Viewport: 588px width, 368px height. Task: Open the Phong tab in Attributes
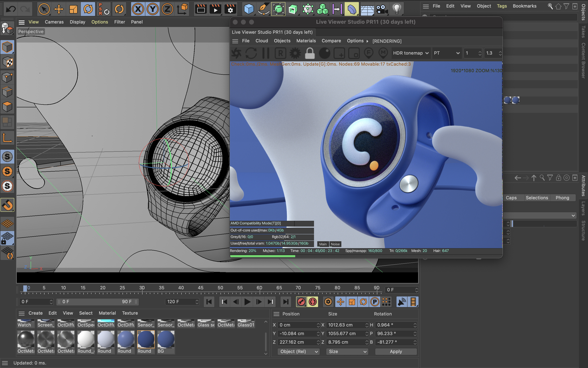tap(562, 198)
